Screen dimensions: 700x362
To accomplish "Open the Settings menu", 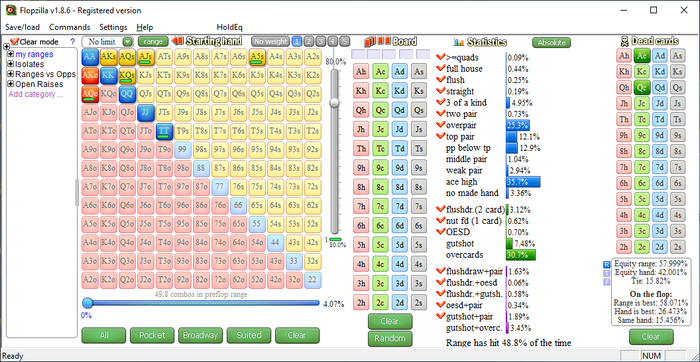I will (x=113, y=27).
